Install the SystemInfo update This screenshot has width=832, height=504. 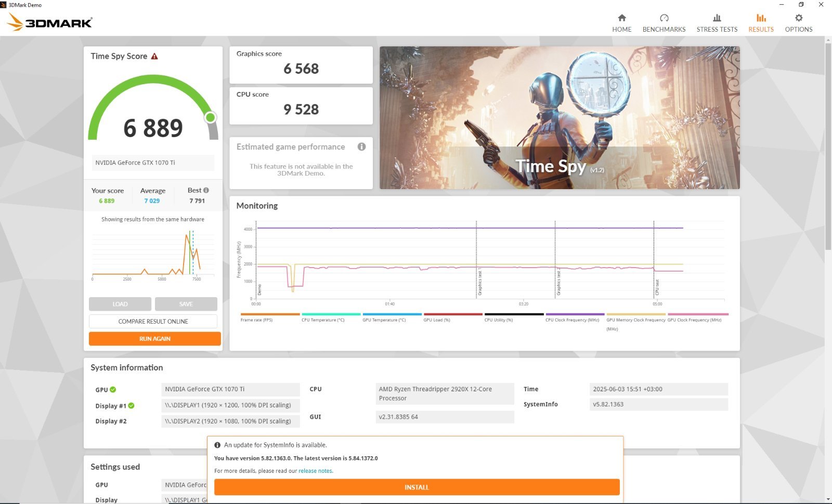[417, 487]
